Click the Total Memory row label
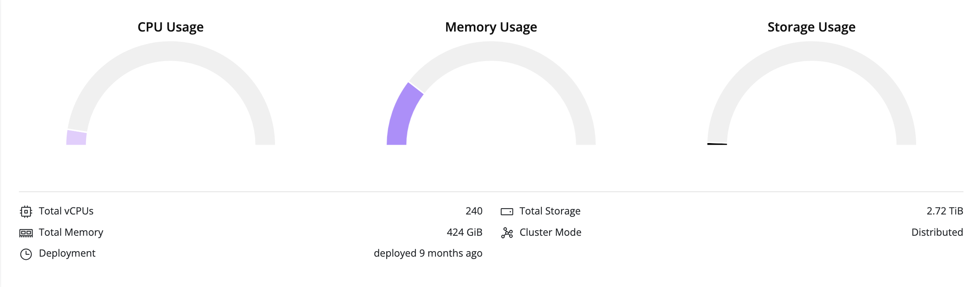Viewport: 980px width, 287px height. pos(70,232)
